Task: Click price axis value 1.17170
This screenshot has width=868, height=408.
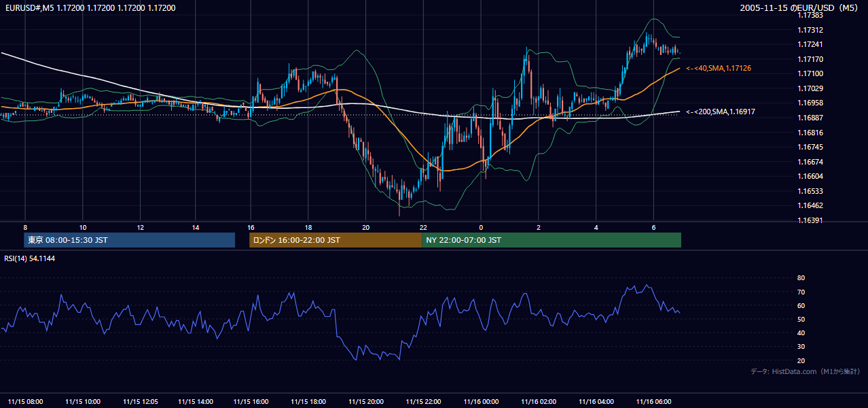Action: tap(810, 59)
